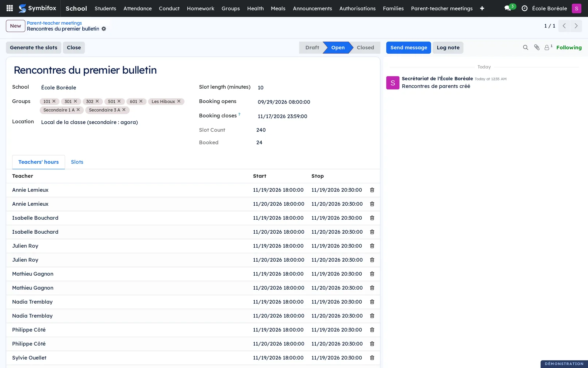The width and height of the screenshot is (588, 368).
Task: Go to the next record
Action: (x=576, y=26)
